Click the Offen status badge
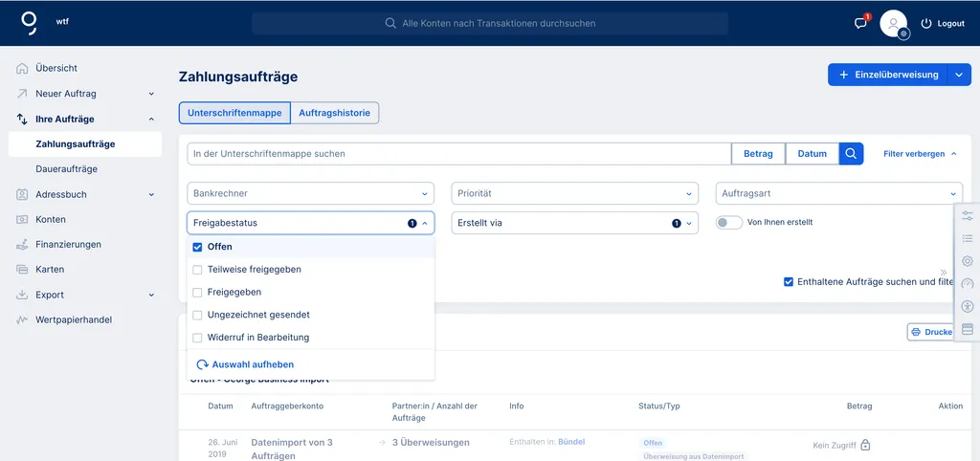The height and width of the screenshot is (461, 980). click(653, 443)
